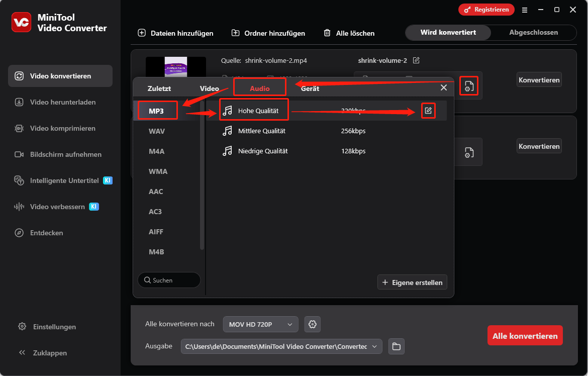Click Dateien hinzufügen to add files
Screen dimensions: 588x376
(x=175, y=33)
